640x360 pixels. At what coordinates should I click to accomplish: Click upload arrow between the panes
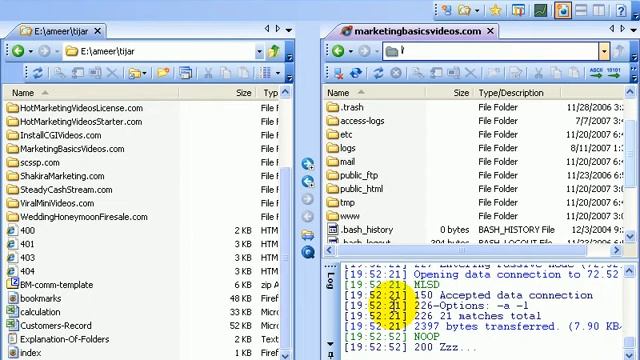[x=308, y=164]
